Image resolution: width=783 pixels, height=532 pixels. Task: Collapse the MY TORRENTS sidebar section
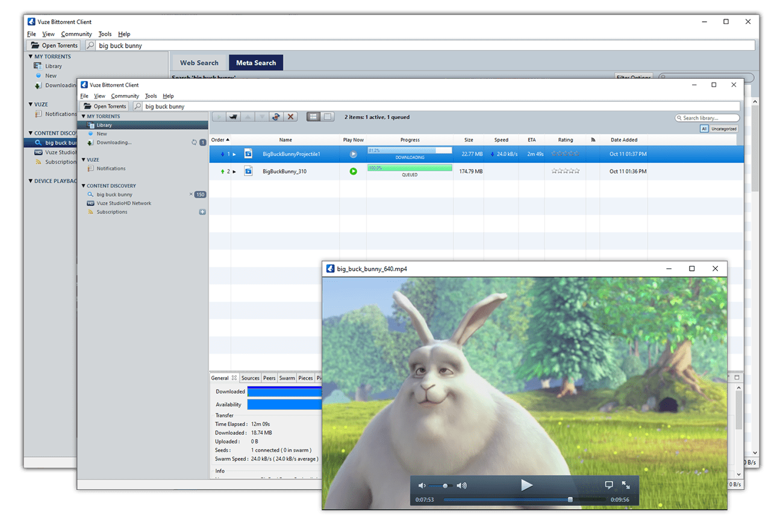coord(83,117)
